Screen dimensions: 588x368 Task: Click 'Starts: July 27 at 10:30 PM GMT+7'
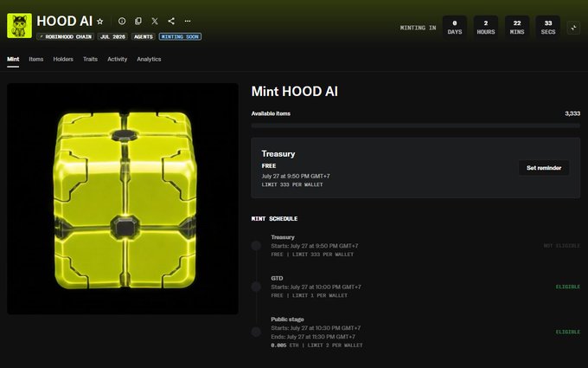(x=316, y=328)
